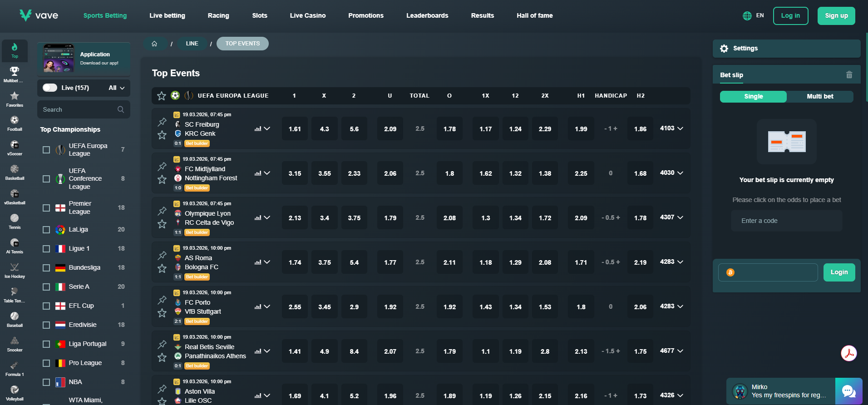The image size is (868, 405).
Task: Switch to Multi bet tab
Action: [x=820, y=96]
